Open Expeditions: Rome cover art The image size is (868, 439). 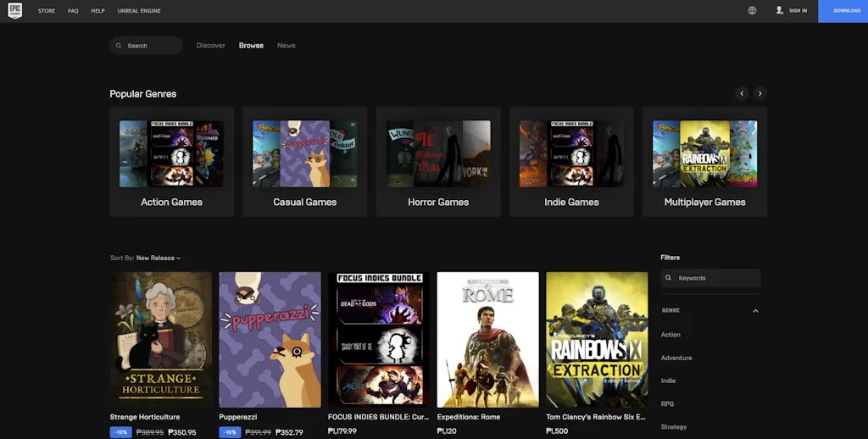point(487,339)
